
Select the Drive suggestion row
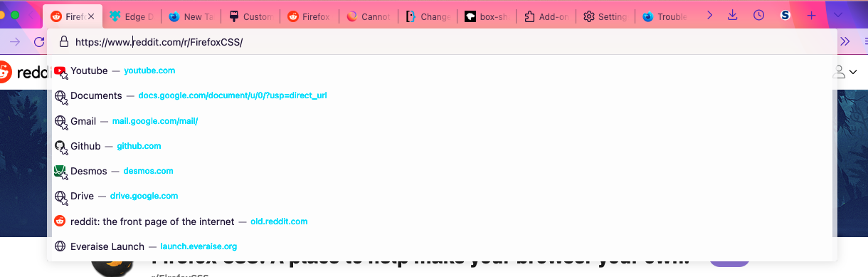[x=441, y=196]
